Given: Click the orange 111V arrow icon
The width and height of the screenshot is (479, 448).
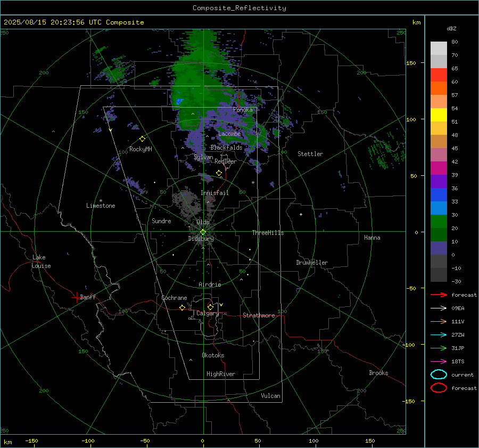Looking at the screenshot, I should (x=439, y=321).
